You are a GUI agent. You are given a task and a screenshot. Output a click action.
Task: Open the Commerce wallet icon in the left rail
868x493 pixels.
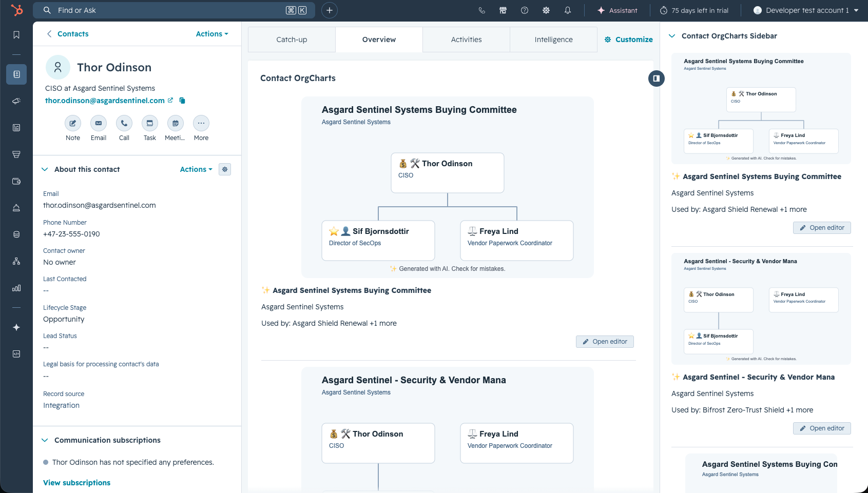tap(16, 181)
